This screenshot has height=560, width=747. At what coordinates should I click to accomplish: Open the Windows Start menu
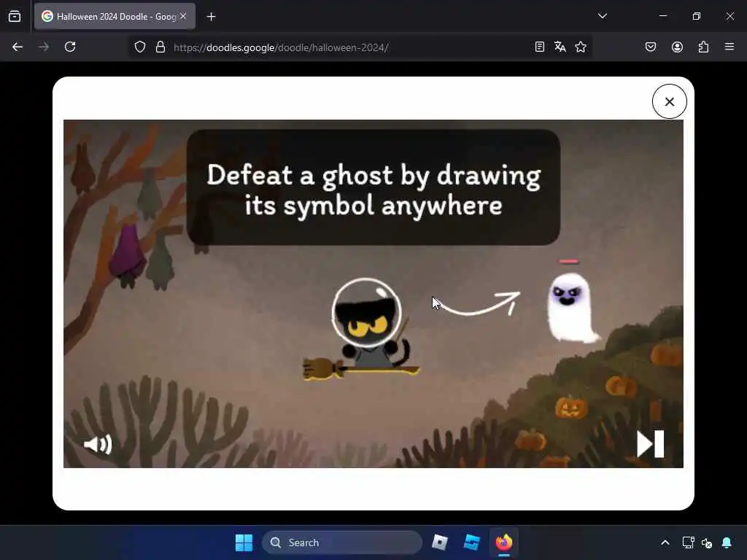pos(244,542)
